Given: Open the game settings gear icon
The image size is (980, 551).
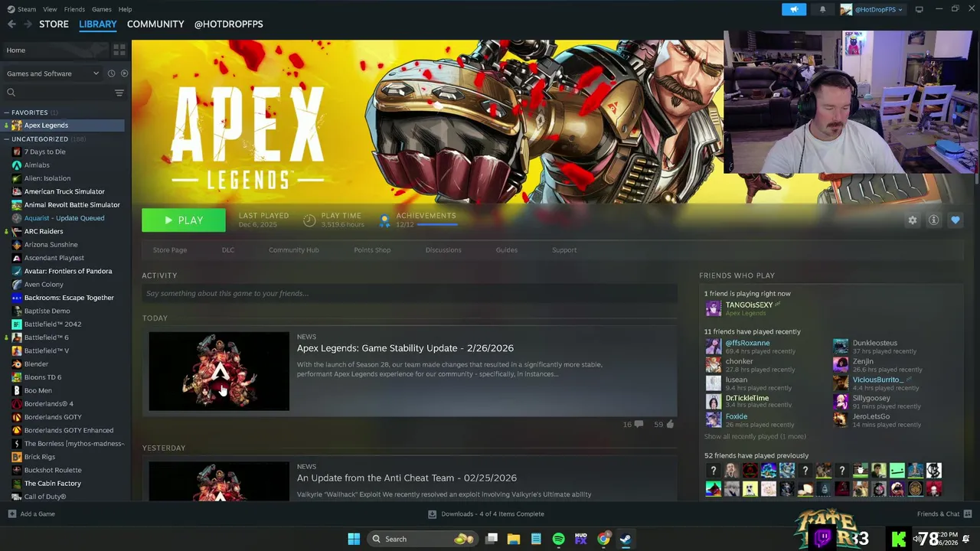Looking at the screenshot, I should tap(912, 220).
